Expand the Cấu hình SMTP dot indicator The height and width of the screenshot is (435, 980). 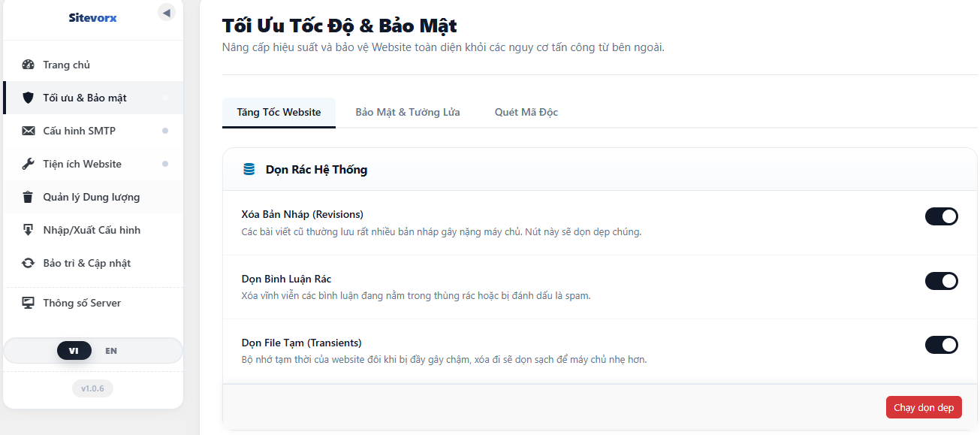(x=165, y=131)
